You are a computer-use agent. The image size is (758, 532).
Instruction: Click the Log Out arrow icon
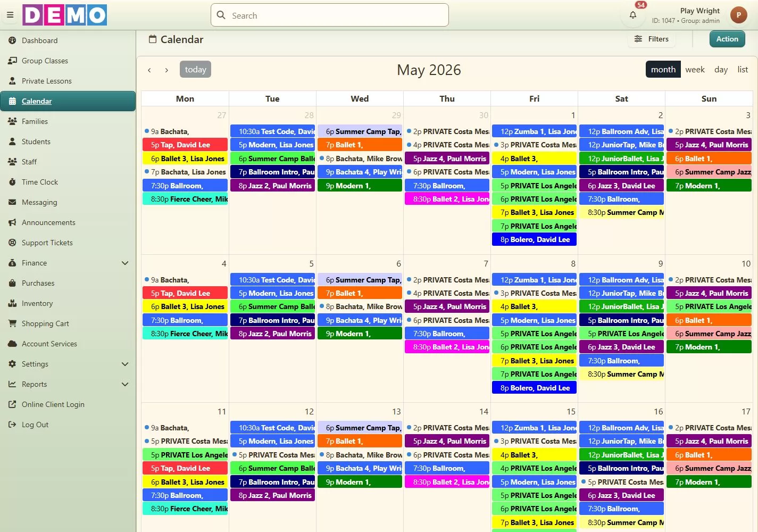coord(12,425)
